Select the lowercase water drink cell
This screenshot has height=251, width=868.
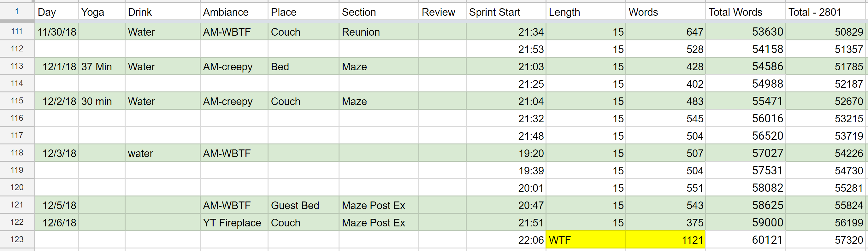pos(162,153)
